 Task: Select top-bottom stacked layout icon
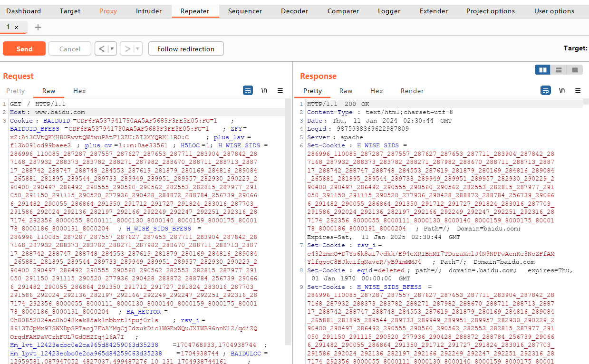coord(559,70)
